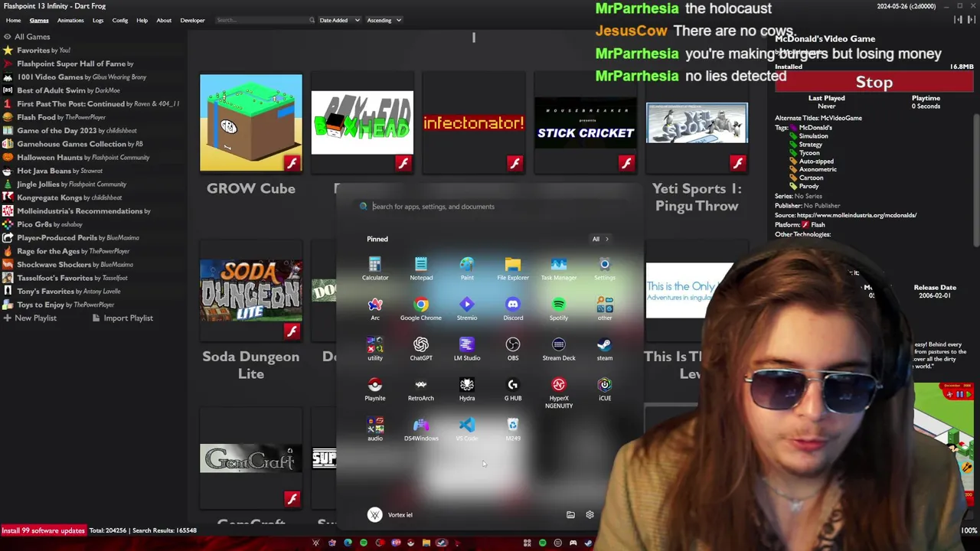Select the GROW Cube game thumbnail

coord(251,122)
